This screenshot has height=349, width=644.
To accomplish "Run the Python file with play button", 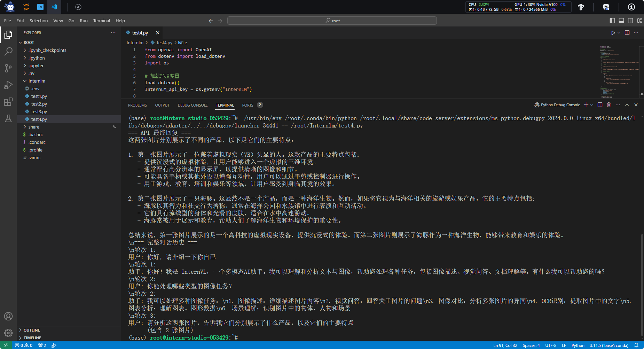I will pos(613,33).
